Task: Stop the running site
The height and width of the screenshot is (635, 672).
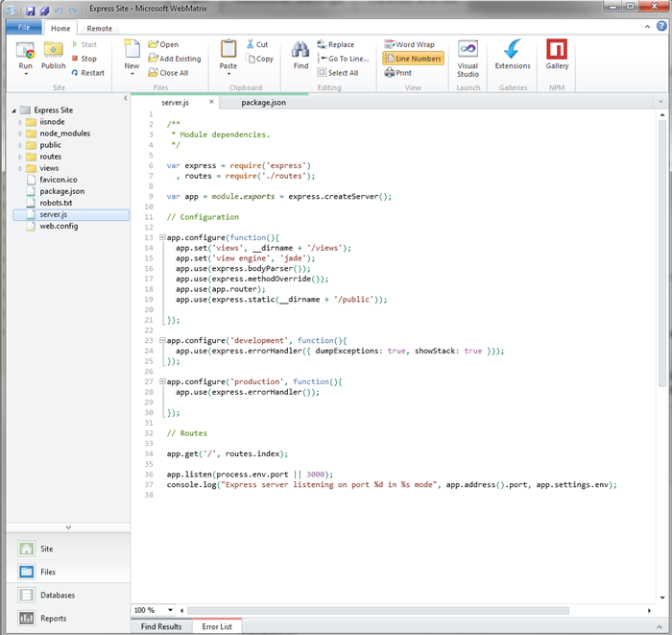Action: [84, 59]
